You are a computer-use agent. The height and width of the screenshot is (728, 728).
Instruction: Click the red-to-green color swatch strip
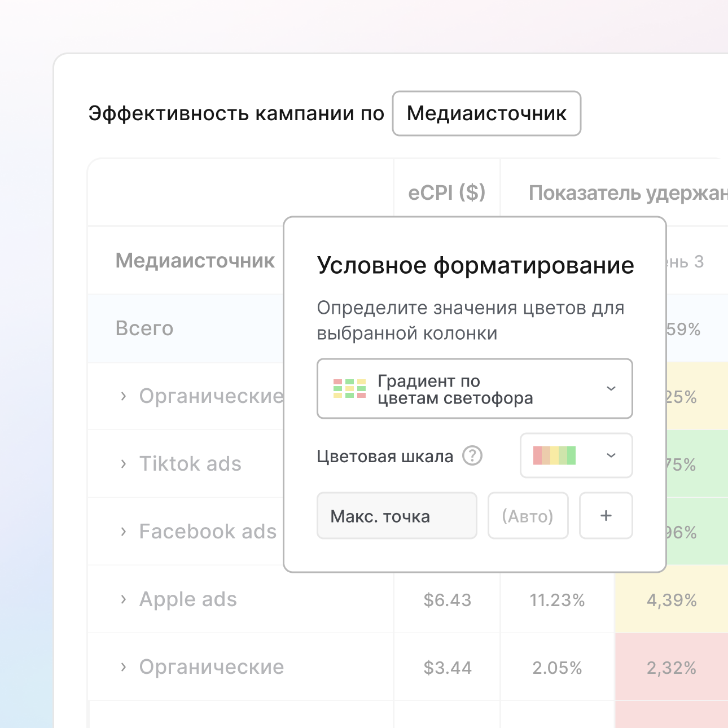tap(554, 455)
